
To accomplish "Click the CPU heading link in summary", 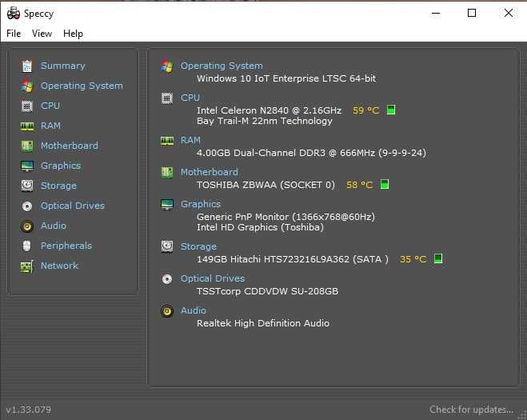I will pos(190,98).
